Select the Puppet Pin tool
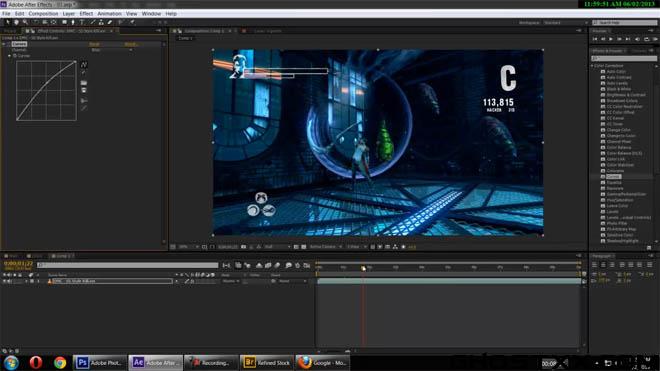This screenshot has width=660, height=371. pos(132,22)
